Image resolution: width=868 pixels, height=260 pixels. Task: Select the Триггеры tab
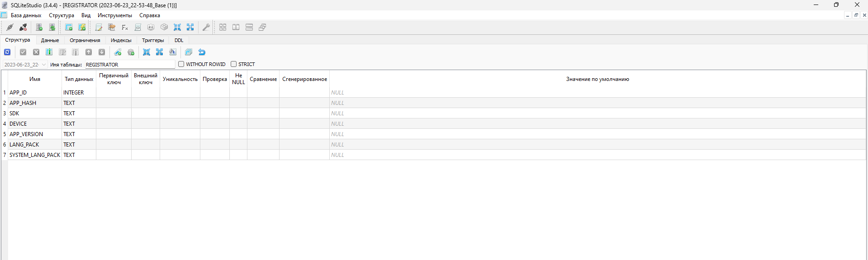click(153, 40)
